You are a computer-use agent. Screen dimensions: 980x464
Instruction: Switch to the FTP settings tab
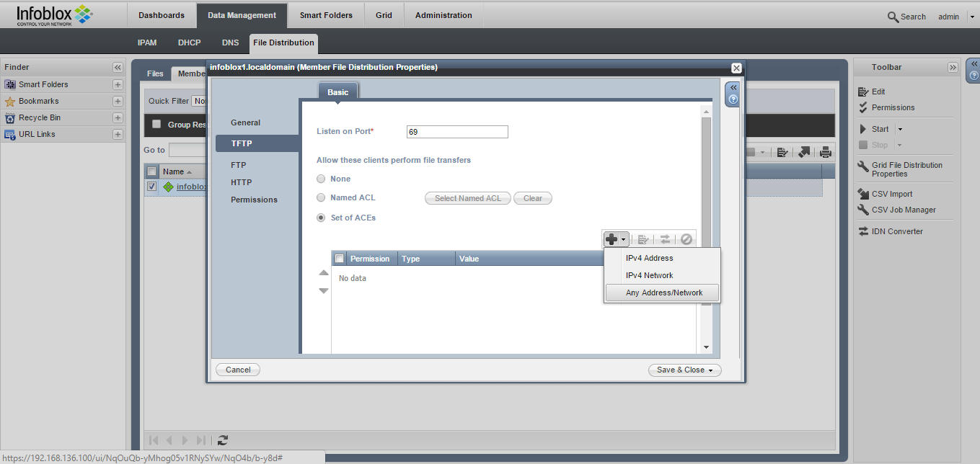(x=239, y=165)
